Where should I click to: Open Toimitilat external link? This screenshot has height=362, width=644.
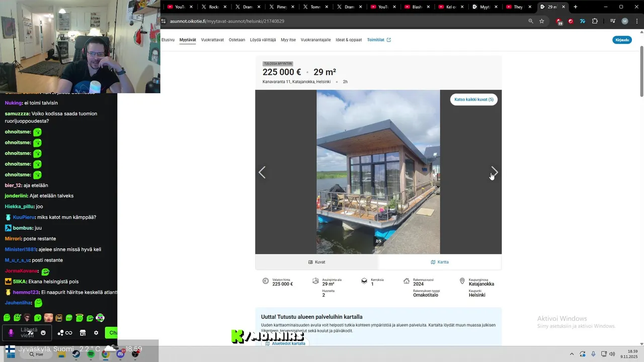click(x=379, y=40)
